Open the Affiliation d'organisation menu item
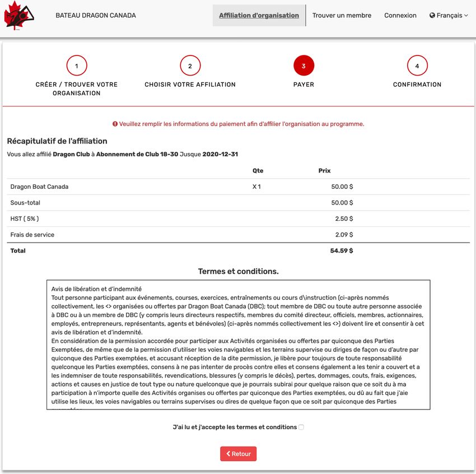This screenshot has width=476, height=474. [259, 16]
